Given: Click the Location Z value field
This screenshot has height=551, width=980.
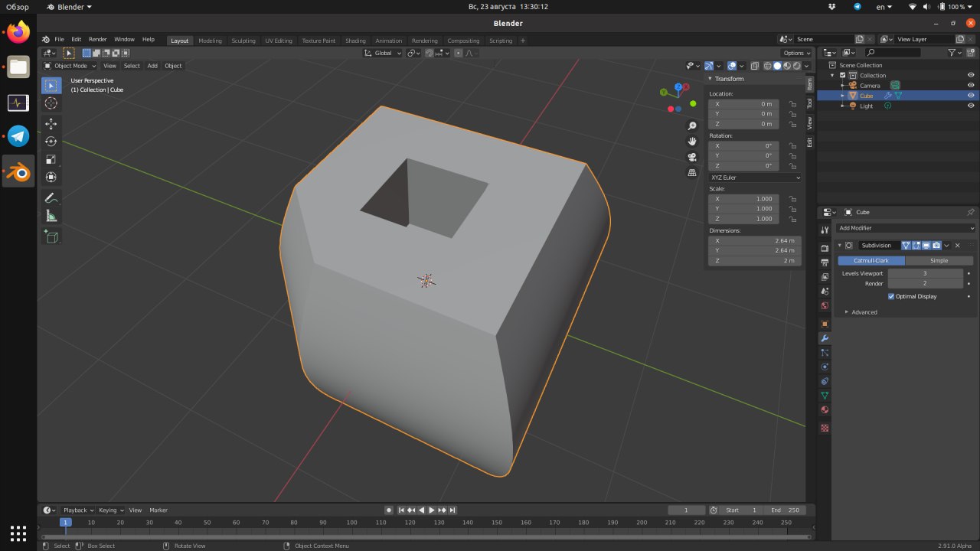Looking at the screenshot, I should [x=743, y=124].
